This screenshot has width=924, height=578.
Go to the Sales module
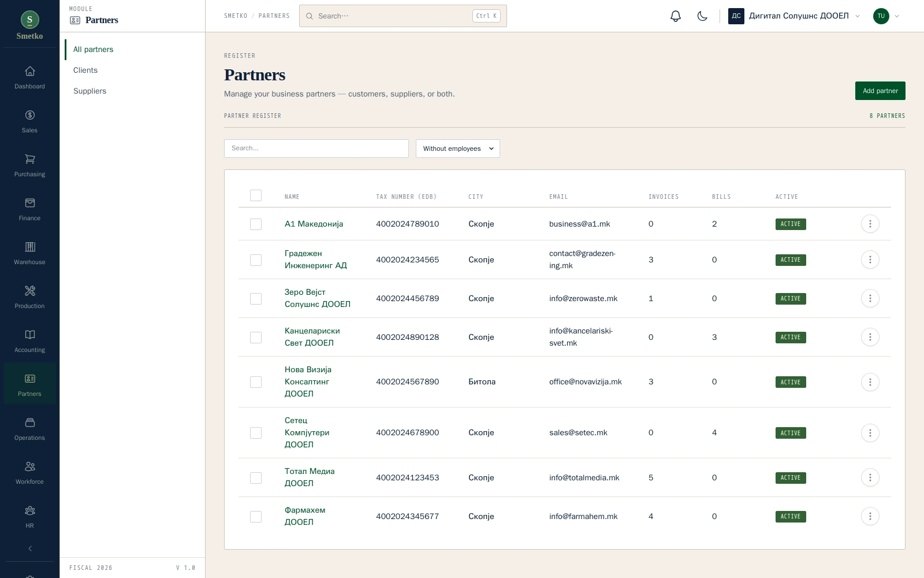tap(29, 122)
